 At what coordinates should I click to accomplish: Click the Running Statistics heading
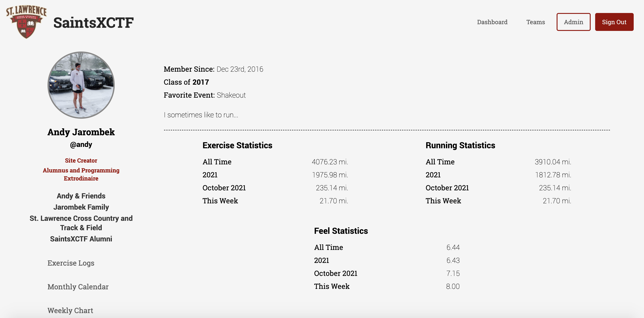click(x=460, y=145)
